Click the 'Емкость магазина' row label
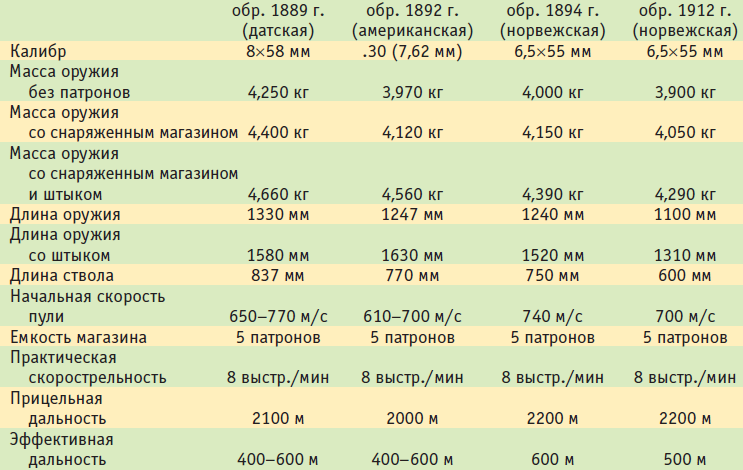The height and width of the screenshot is (470, 743). click(x=79, y=337)
